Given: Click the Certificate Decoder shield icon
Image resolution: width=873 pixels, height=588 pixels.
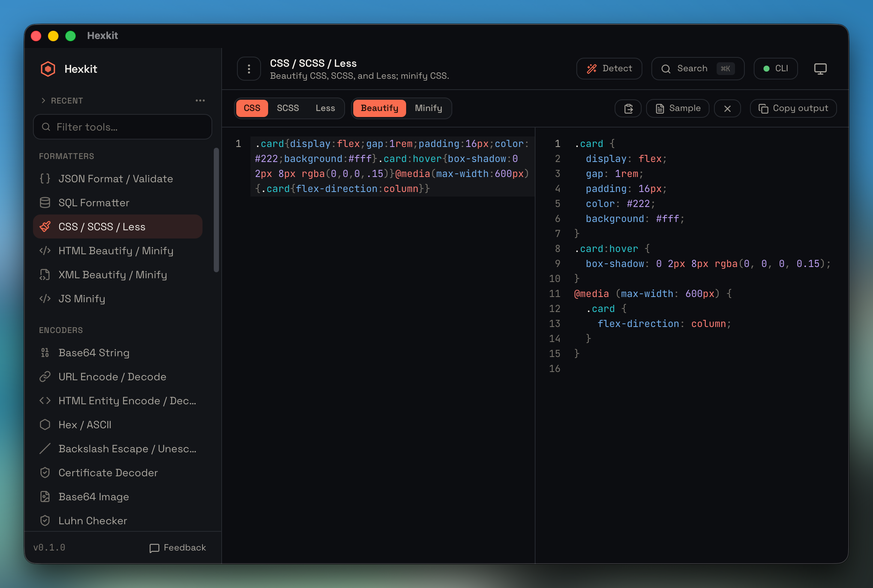Looking at the screenshot, I should pos(45,473).
